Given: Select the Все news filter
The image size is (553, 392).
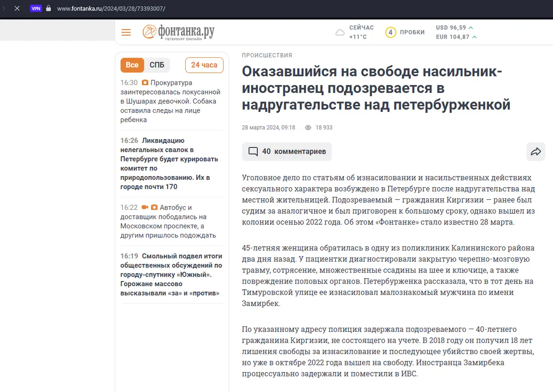Looking at the screenshot, I should point(132,65).
